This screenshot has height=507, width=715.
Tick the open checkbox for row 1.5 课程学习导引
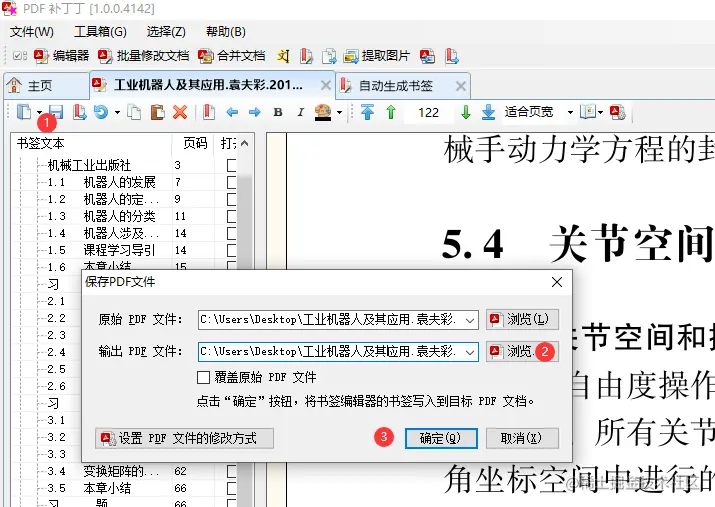(x=232, y=250)
